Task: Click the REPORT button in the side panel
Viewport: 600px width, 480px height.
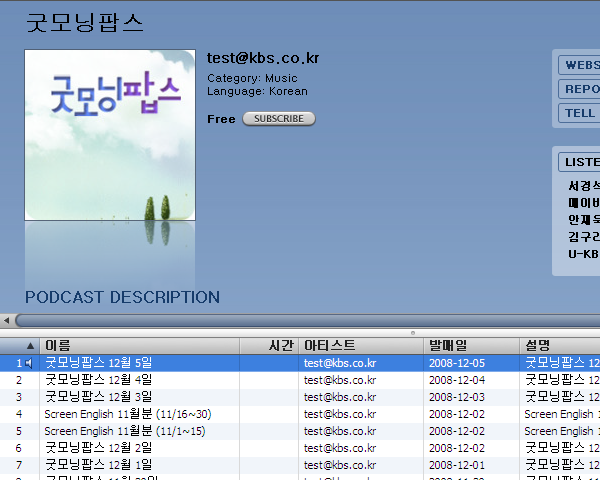Action: coord(579,89)
